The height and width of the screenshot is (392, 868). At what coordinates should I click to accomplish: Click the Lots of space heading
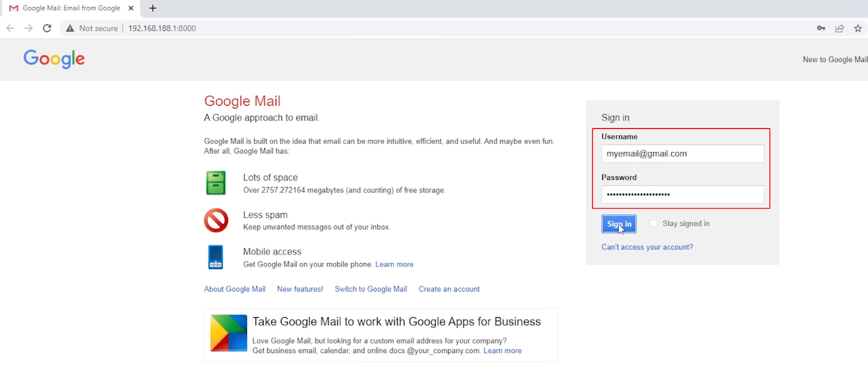[x=270, y=177]
